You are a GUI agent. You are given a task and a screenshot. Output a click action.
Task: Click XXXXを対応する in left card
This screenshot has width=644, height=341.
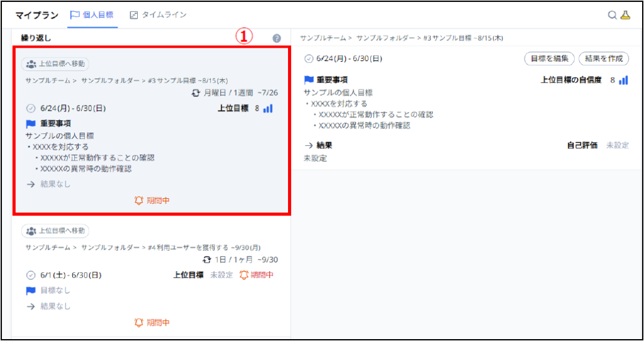[x=60, y=147]
